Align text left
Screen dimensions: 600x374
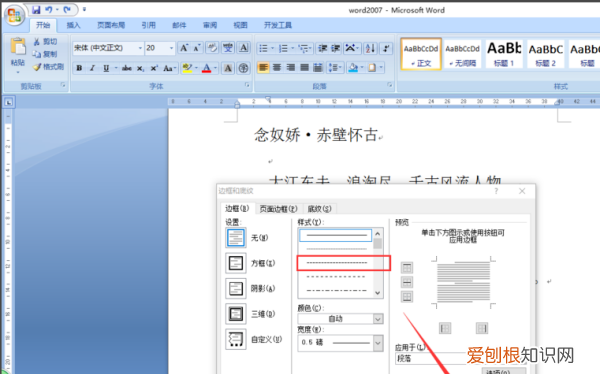click(263, 68)
